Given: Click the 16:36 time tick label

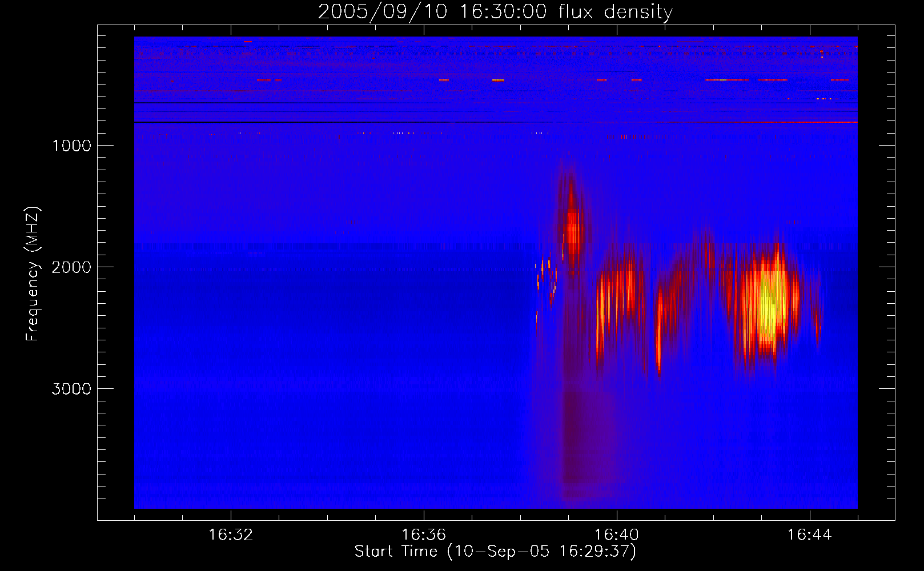Looking at the screenshot, I should pyautogui.click(x=424, y=535).
